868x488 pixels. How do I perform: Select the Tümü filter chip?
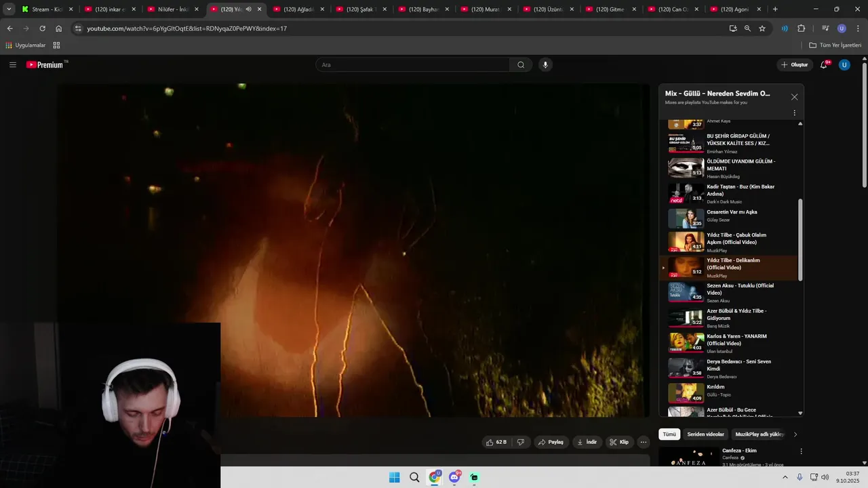669,434
